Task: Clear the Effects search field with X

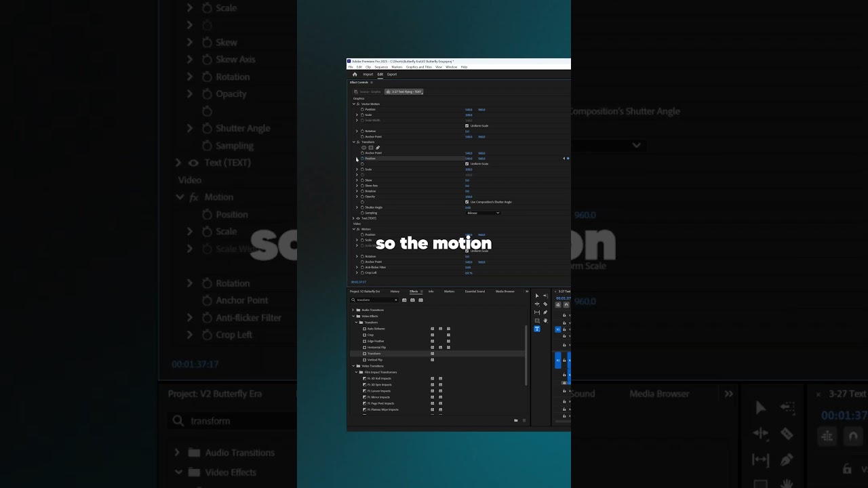Action: click(396, 300)
